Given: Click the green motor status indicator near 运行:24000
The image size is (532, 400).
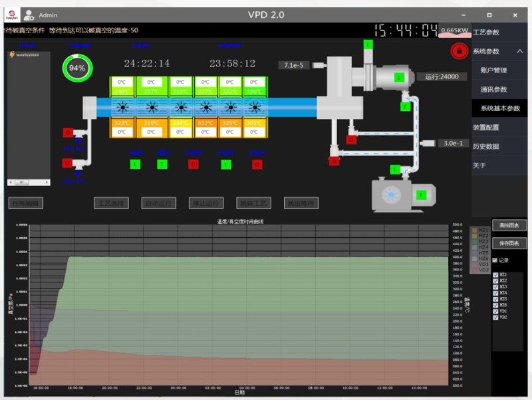Looking at the screenshot, I should (x=400, y=77).
